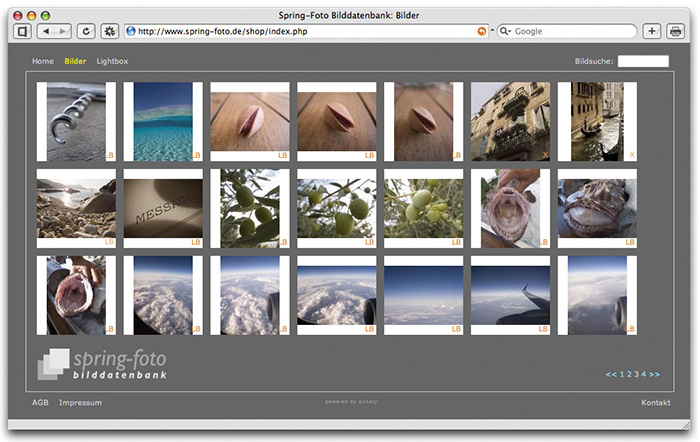Add corkscrew photo to lightbox via LB

click(110, 155)
